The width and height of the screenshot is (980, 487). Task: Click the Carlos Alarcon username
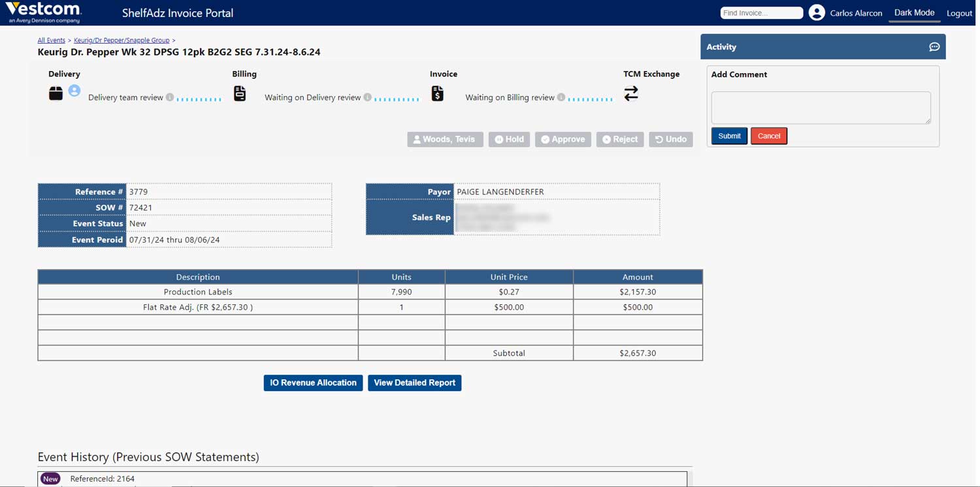856,13
